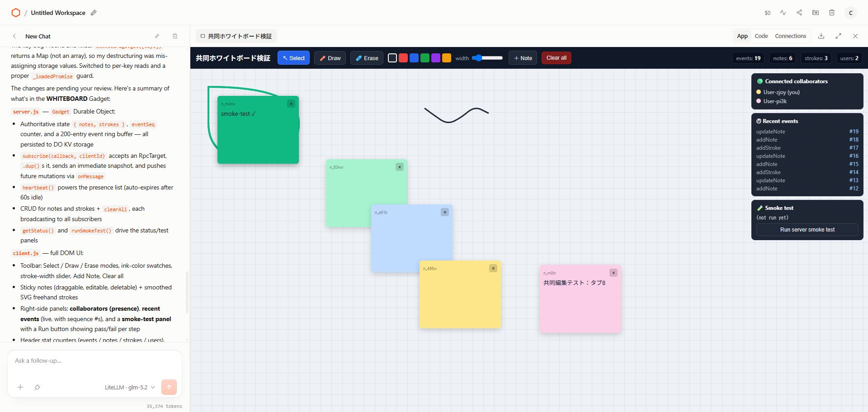Screen dimensions: 868x412
Task: Click the users: 2 counter
Action: (849, 58)
